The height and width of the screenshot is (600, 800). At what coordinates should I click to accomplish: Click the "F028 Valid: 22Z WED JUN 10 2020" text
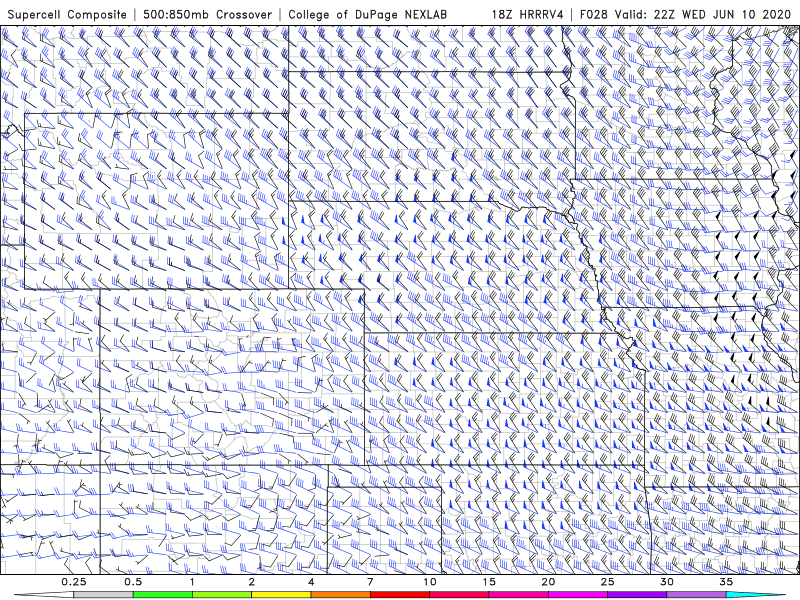[x=685, y=14]
